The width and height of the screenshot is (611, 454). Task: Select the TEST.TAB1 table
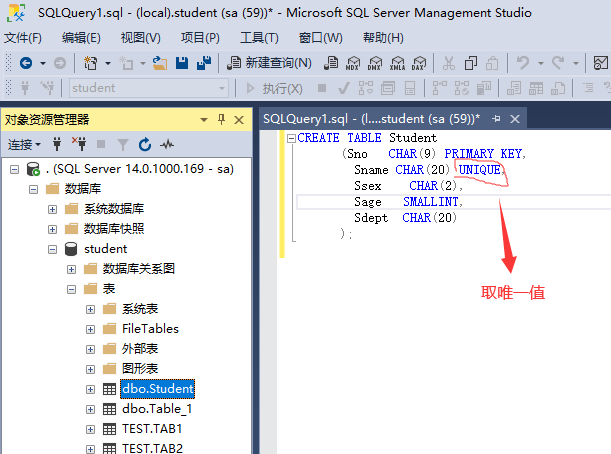(x=152, y=429)
